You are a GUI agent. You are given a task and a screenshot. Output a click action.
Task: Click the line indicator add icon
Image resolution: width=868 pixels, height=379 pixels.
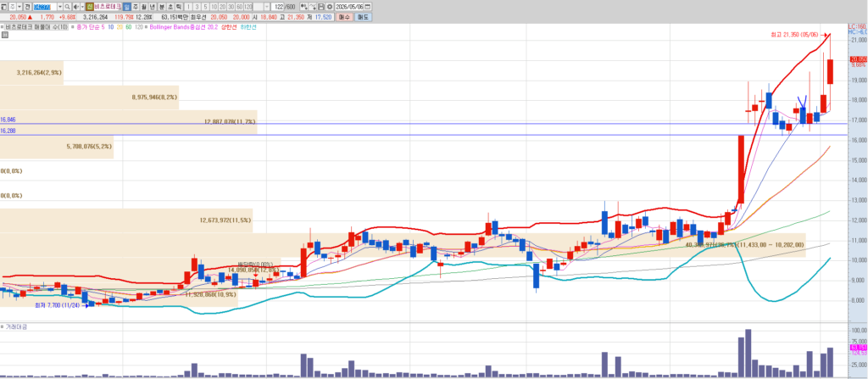pyautogui.click(x=313, y=7)
